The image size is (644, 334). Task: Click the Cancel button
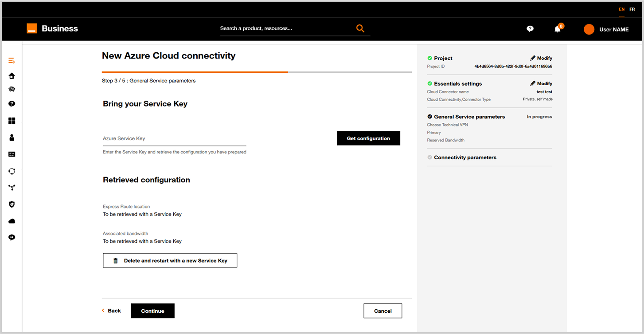[382, 311]
